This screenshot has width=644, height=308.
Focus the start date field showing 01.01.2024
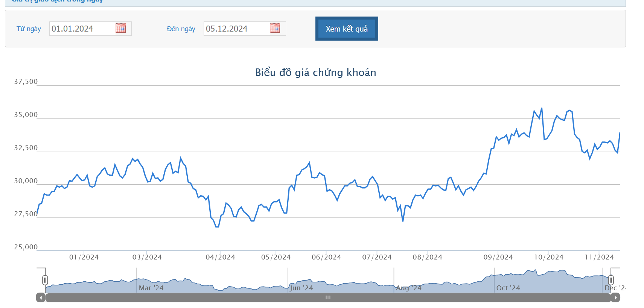tap(82, 29)
